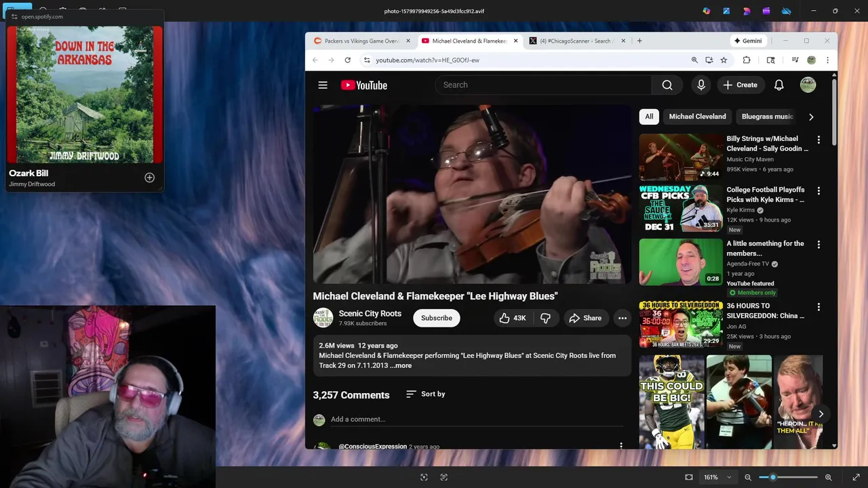Click the Share button under the video
This screenshot has height=488, width=868.
(585, 318)
